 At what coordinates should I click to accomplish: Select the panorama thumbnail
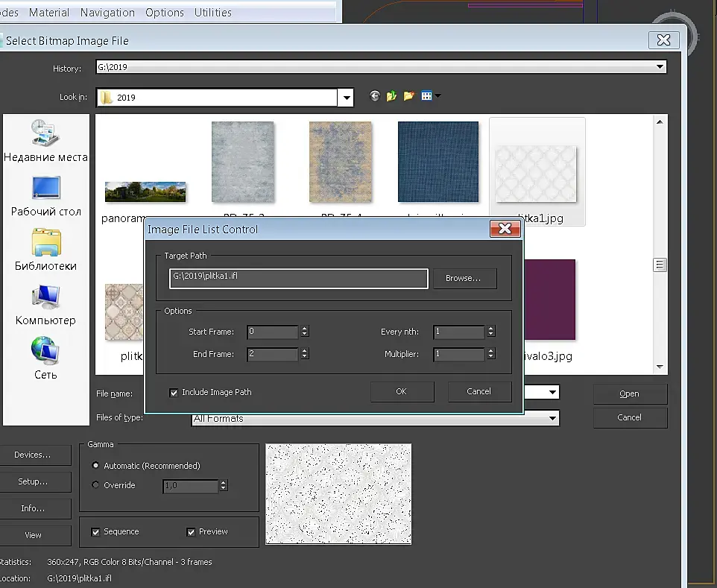(145, 192)
